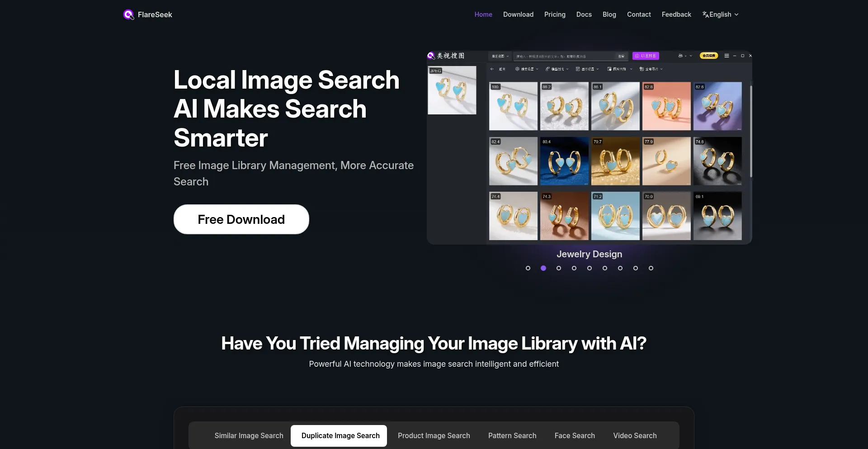Click the back arrow in app preview toolbar
Viewport: 868px width, 449px height.
pos(492,69)
